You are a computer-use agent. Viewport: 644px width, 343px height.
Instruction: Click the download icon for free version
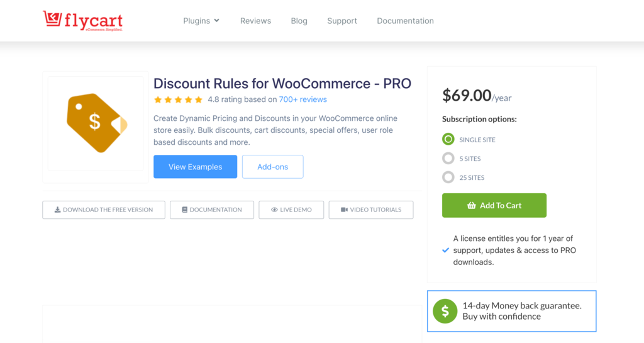tap(57, 210)
